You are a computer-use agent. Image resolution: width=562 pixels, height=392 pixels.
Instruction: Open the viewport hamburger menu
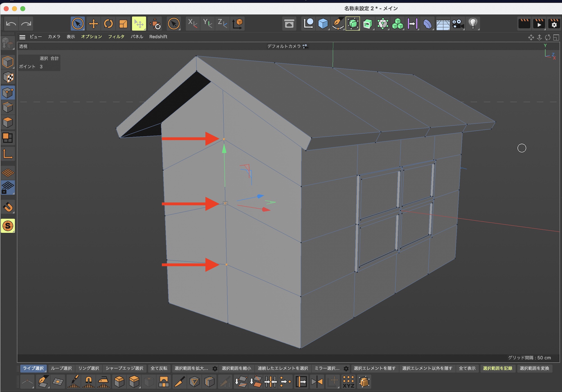coord(22,37)
